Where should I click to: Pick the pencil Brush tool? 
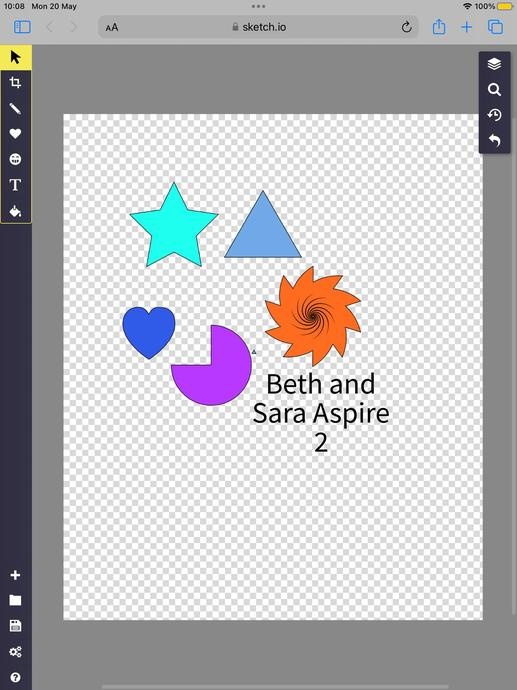(15, 108)
